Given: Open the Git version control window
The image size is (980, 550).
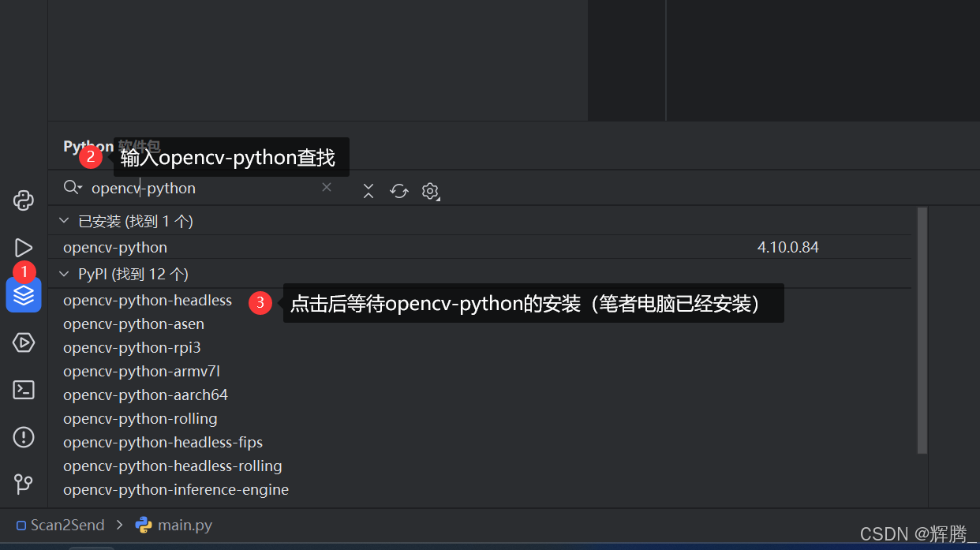Looking at the screenshot, I should 24,484.
